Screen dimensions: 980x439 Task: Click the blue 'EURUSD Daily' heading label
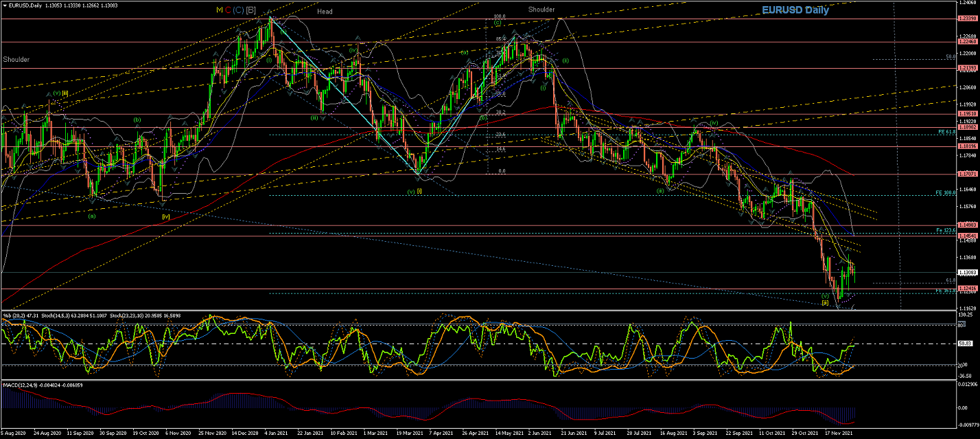coord(795,10)
